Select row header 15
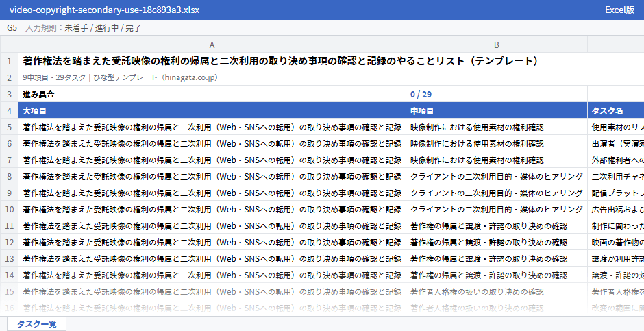Screen dimensions: 644x331 tap(9, 291)
